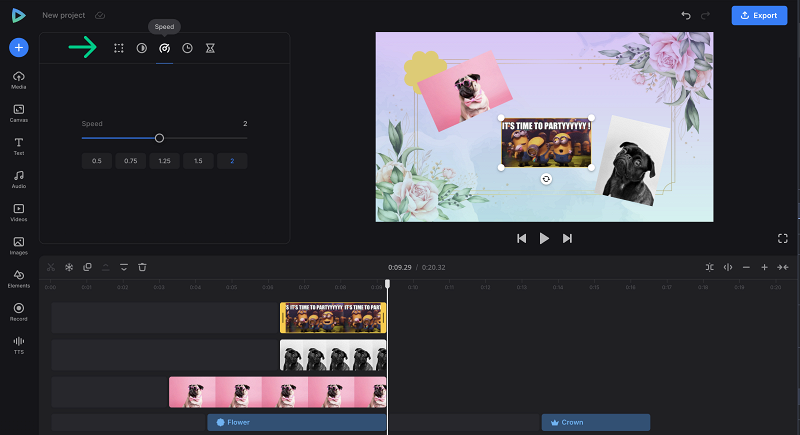This screenshot has height=435, width=800.
Task: Open the Images sidebar panel
Action: click(19, 246)
